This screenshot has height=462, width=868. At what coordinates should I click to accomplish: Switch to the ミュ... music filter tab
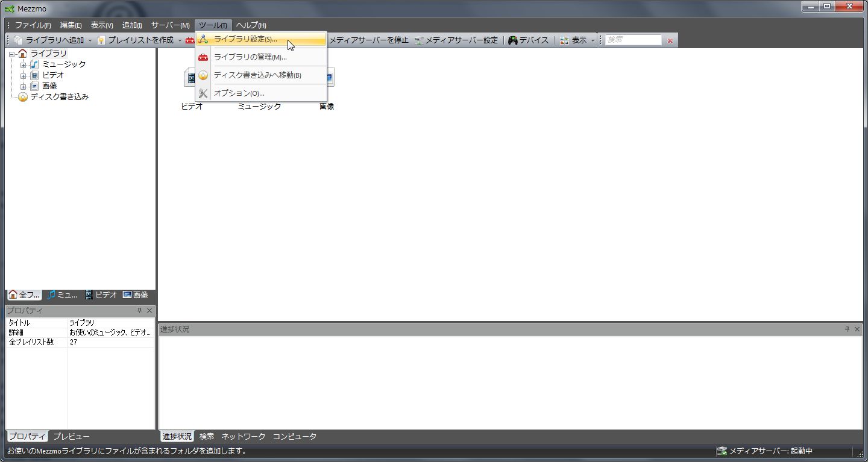[x=62, y=295]
